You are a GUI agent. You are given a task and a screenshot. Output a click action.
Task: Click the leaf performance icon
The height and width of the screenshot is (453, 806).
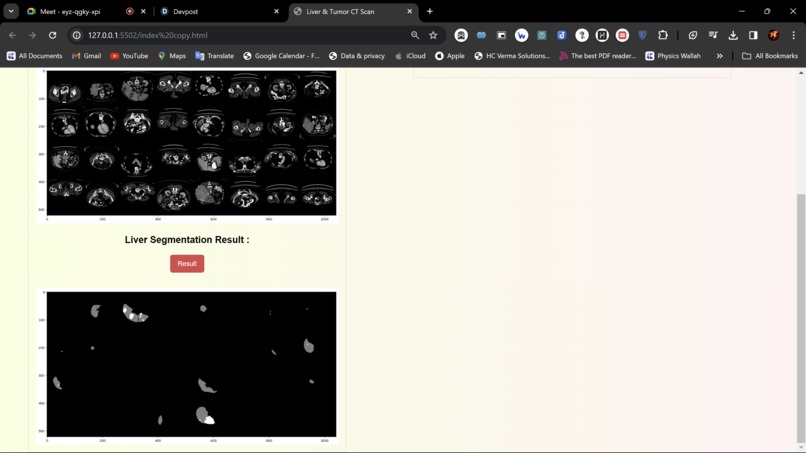[692, 35]
